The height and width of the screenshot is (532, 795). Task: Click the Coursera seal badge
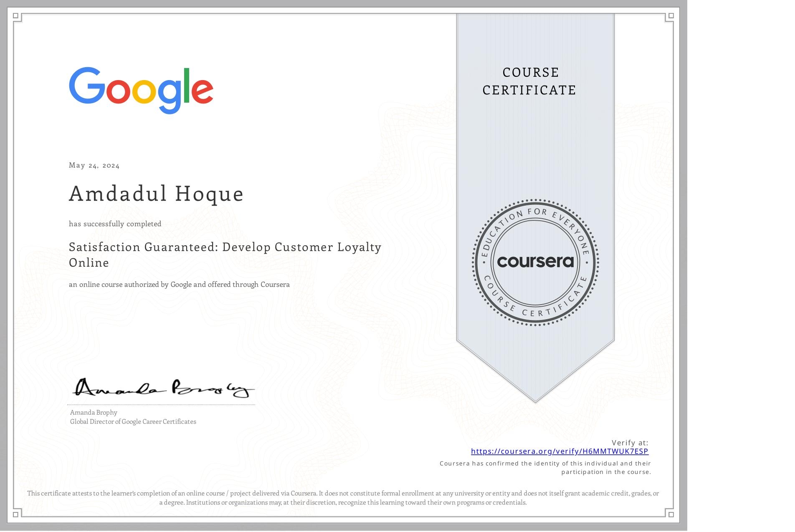(535, 262)
